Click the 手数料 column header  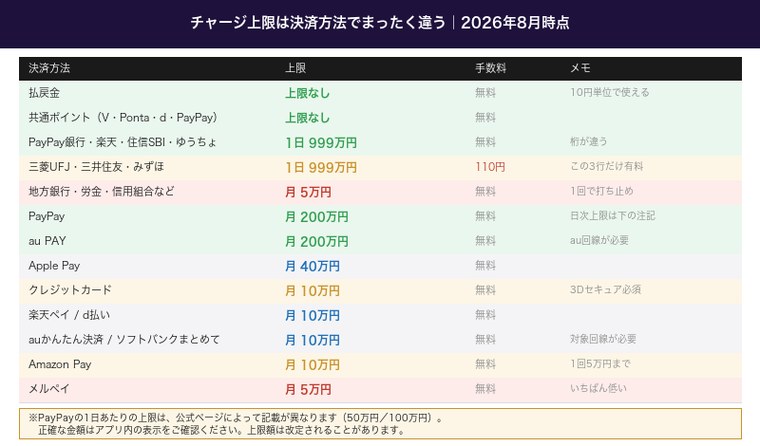491,68
